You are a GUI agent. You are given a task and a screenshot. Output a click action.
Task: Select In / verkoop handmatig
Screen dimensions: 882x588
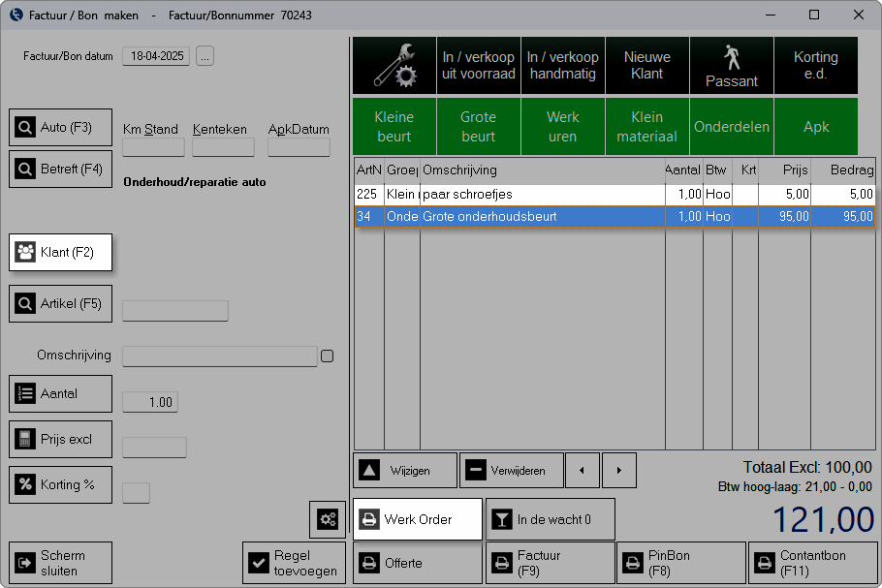[x=562, y=65]
